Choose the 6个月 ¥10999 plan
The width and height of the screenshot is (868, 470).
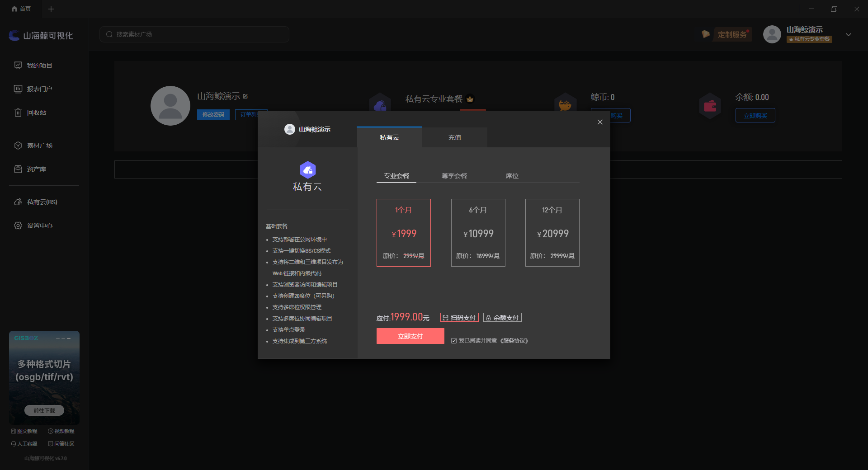click(478, 233)
